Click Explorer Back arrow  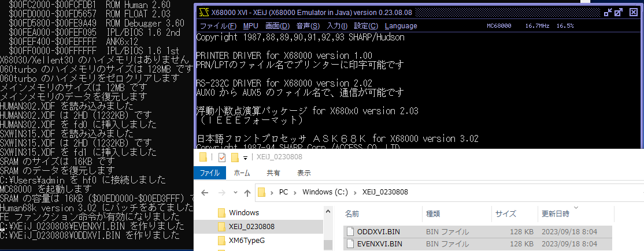tap(205, 192)
